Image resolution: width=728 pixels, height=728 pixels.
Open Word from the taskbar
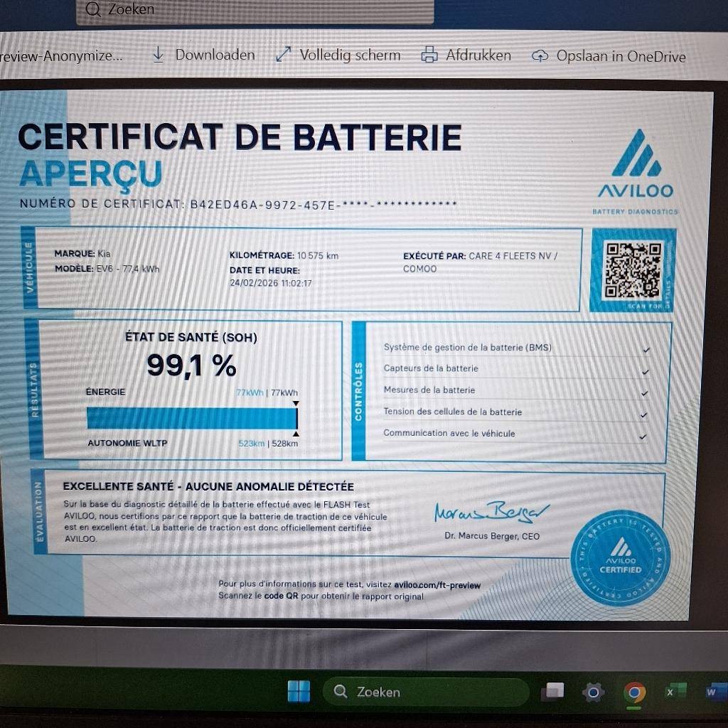711,692
